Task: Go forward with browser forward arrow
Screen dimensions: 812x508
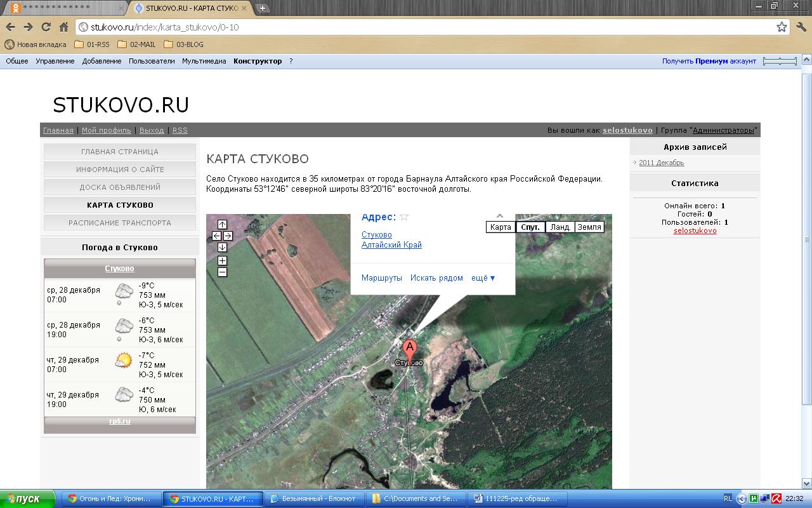Action: 28,27
